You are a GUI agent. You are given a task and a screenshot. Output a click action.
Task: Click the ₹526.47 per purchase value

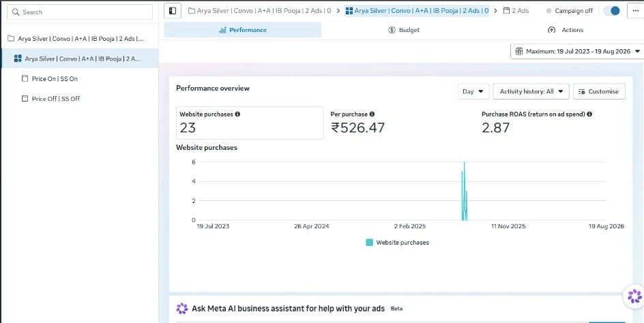[357, 127]
